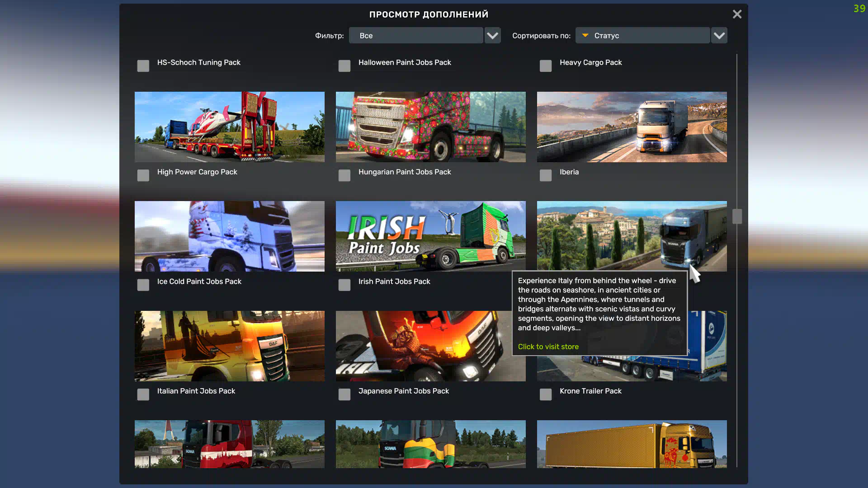Tick the High Power Cargo Pack checkbox

coord(143,175)
